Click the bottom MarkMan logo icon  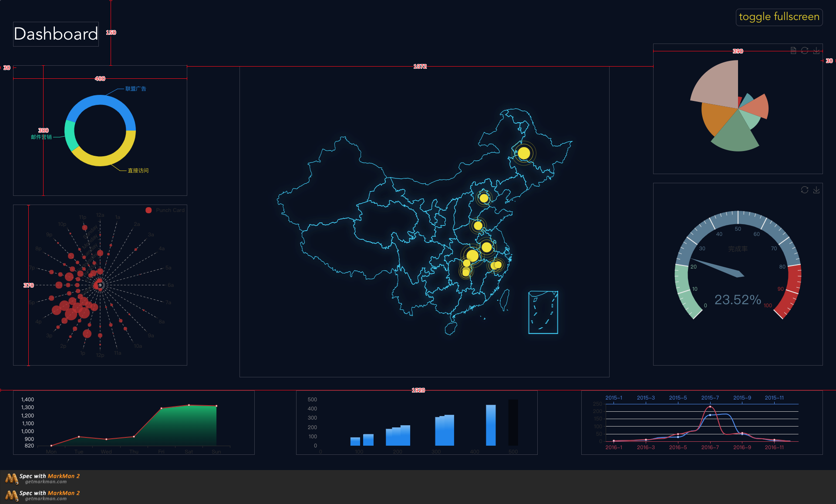click(x=11, y=496)
